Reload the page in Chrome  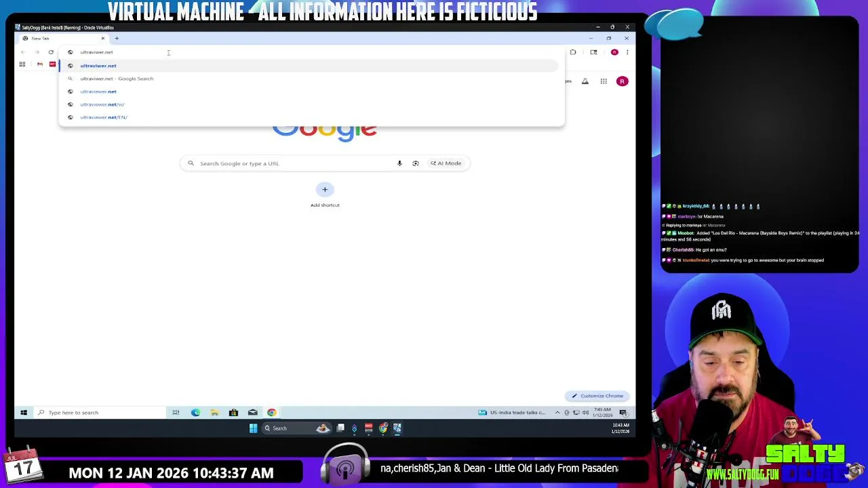(51, 52)
